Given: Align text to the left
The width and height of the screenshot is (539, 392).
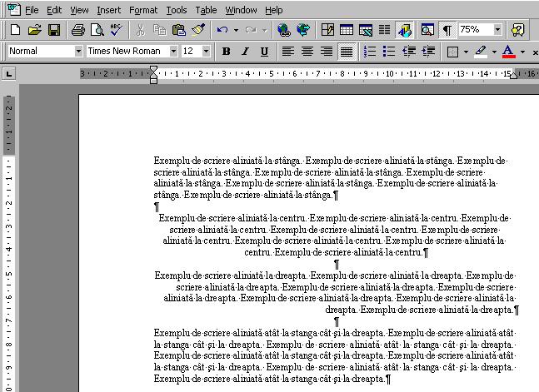Looking at the screenshot, I should click(288, 52).
